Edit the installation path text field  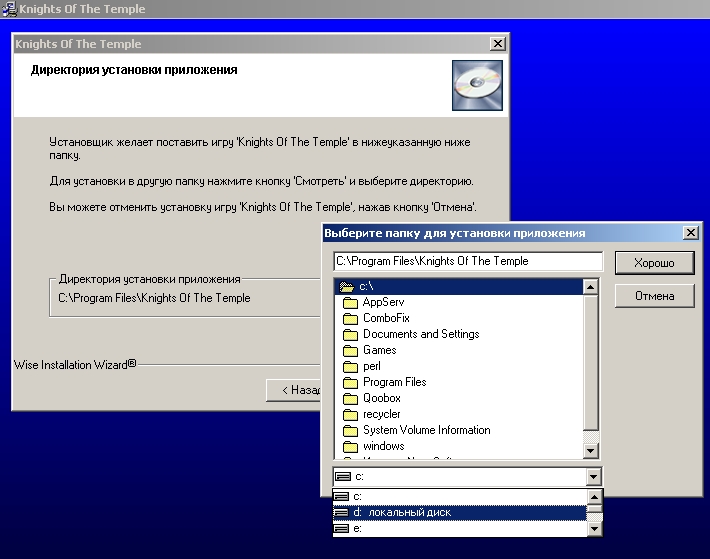coord(468,261)
